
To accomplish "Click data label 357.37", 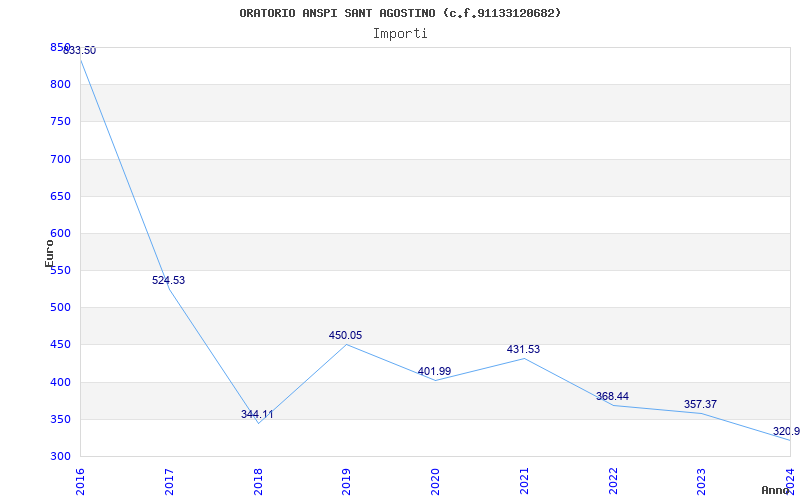I will pyautogui.click(x=701, y=404).
